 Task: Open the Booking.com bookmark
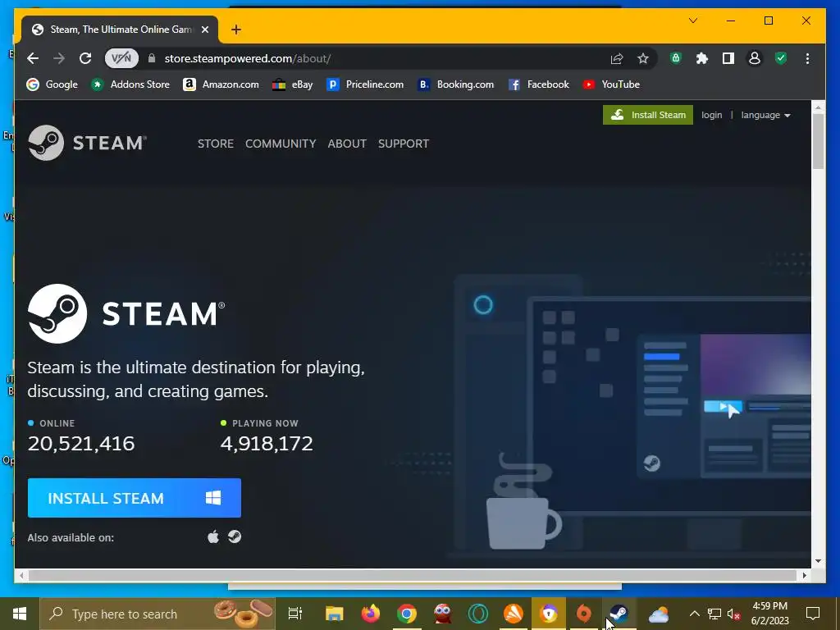[x=456, y=84]
